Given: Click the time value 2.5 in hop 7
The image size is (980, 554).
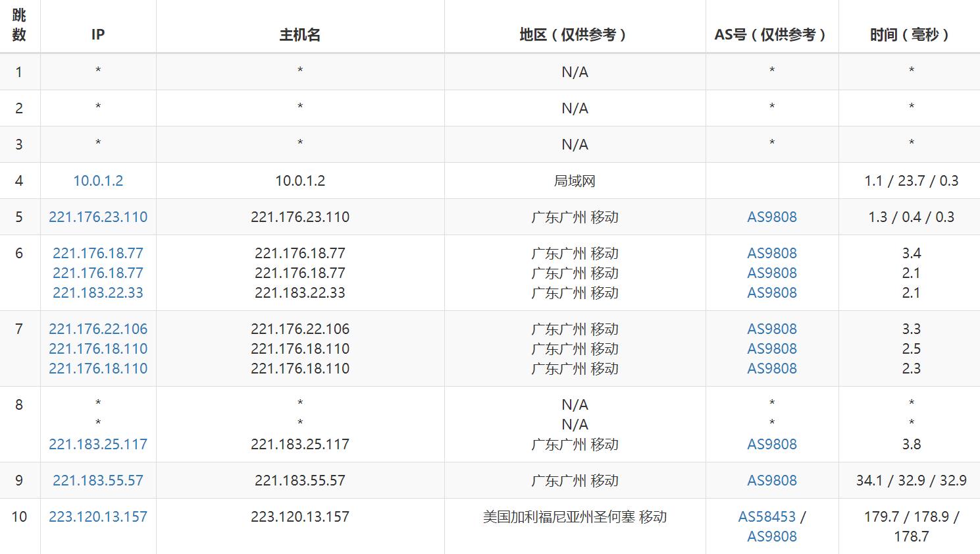Looking at the screenshot, I should 912,348.
